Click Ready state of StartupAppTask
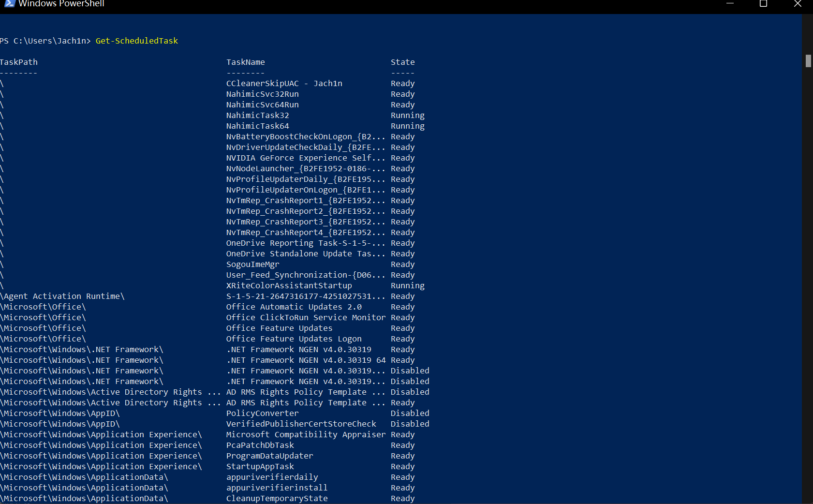The image size is (813, 504). (x=403, y=466)
